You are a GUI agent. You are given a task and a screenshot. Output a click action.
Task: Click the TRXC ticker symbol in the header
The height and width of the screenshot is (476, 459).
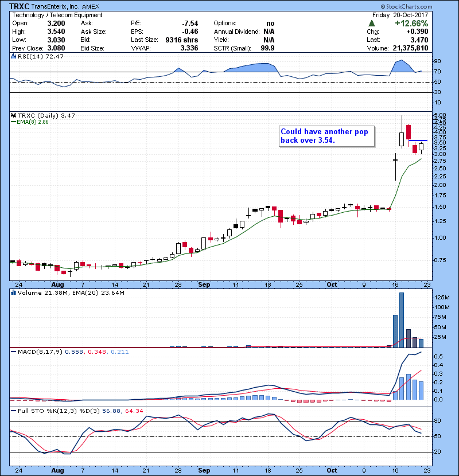coord(19,6)
